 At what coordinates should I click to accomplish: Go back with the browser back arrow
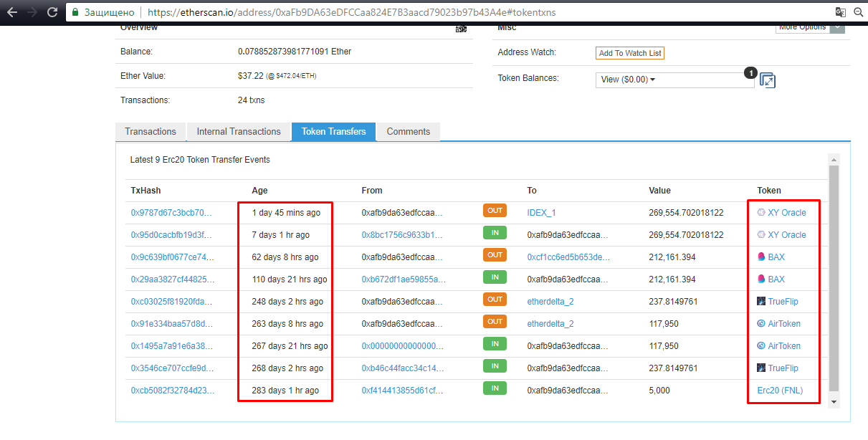pos(12,12)
